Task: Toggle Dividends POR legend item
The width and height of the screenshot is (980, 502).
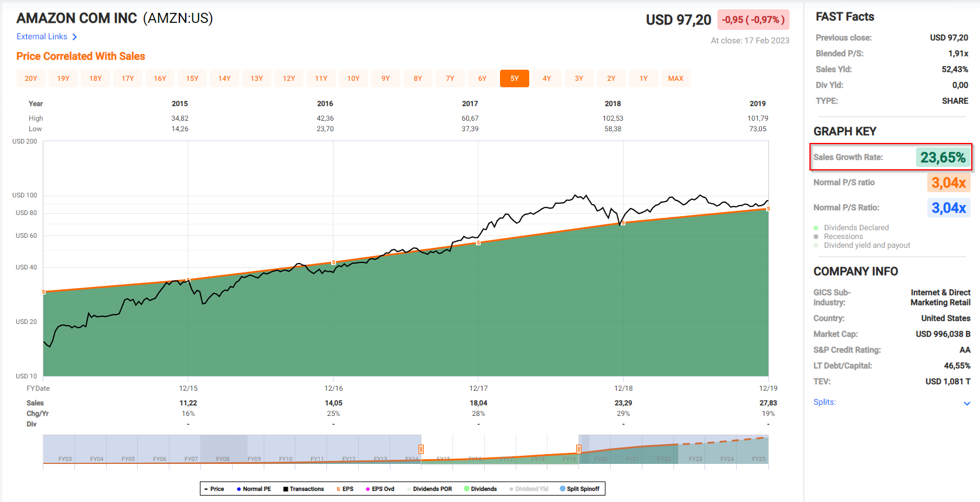Action: coord(429,489)
